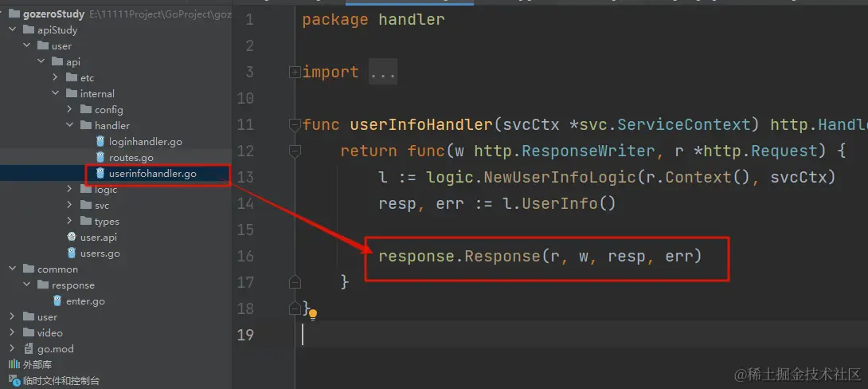Collapse the api folder chevron
The height and width of the screenshot is (389, 868).
[x=41, y=61]
